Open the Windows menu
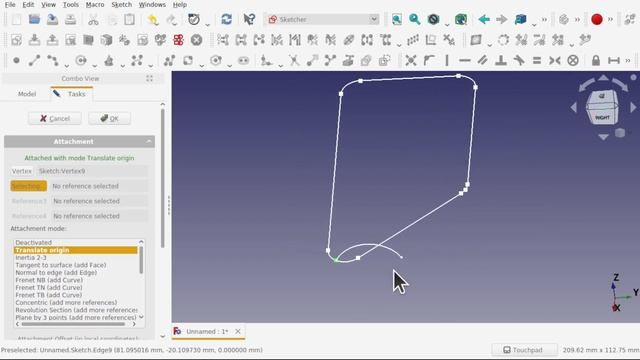Image resolution: width=640 pixels, height=360 pixels. coord(152,5)
